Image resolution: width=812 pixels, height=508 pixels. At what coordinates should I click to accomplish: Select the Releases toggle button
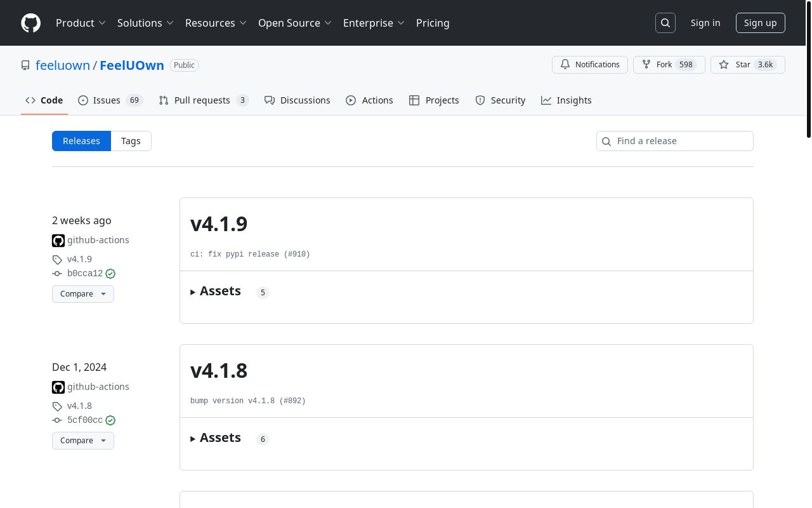click(x=81, y=141)
